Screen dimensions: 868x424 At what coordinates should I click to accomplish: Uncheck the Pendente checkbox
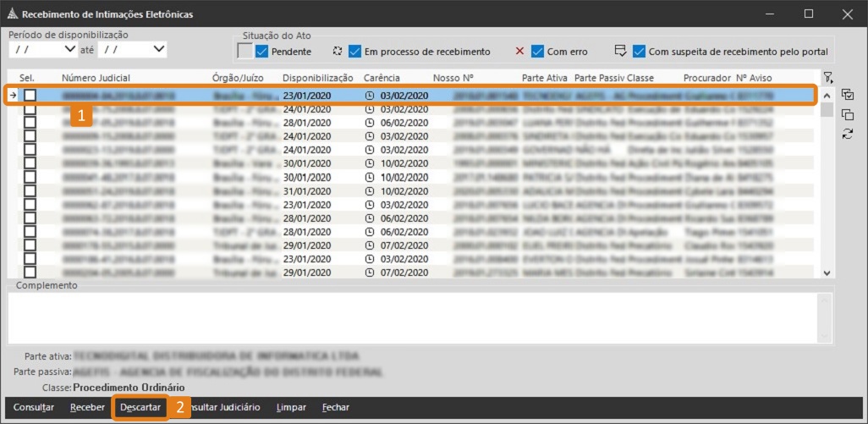pos(261,52)
